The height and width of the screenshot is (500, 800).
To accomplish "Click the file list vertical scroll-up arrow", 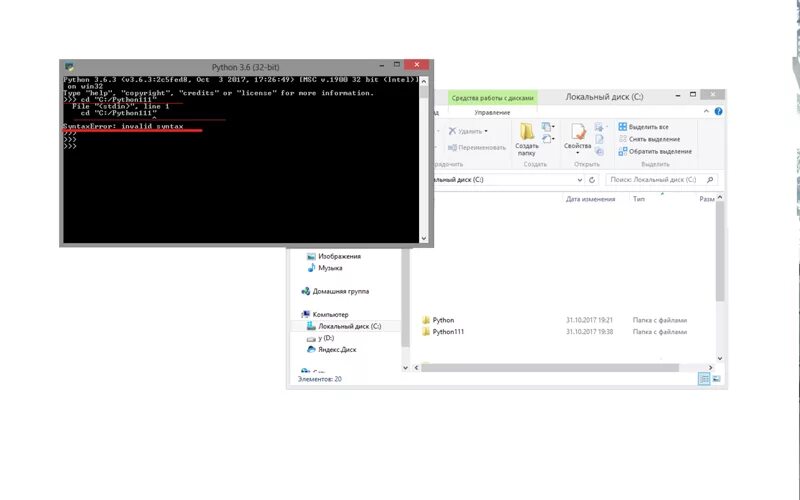I will [x=720, y=197].
